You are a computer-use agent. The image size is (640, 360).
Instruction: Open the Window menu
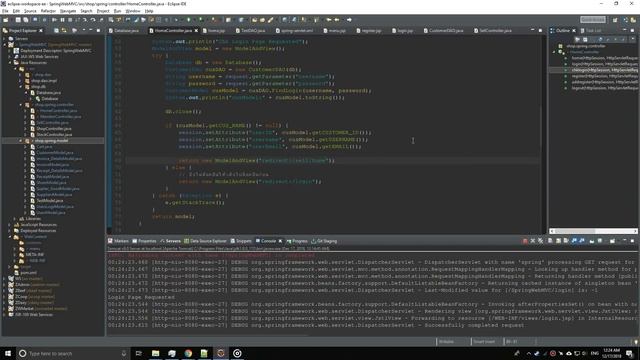coord(133,11)
